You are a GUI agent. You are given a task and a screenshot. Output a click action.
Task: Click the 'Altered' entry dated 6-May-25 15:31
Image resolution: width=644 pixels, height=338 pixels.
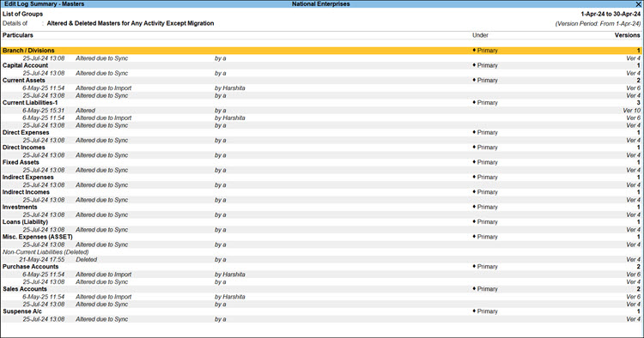(x=85, y=111)
